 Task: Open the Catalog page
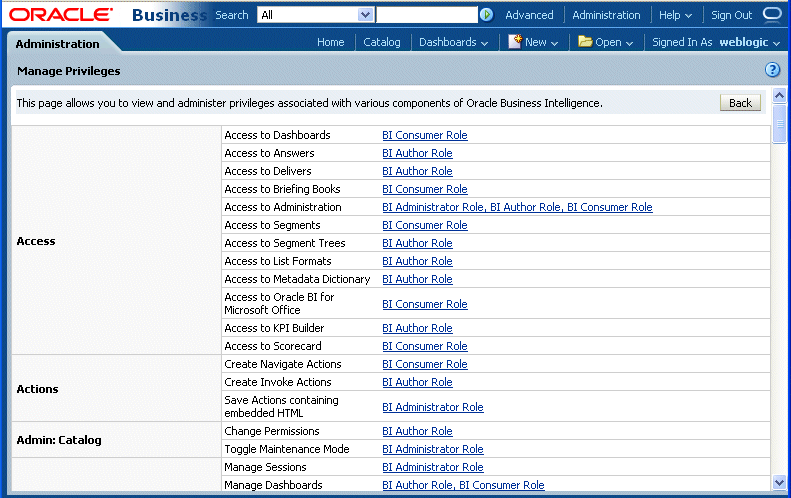point(382,42)
